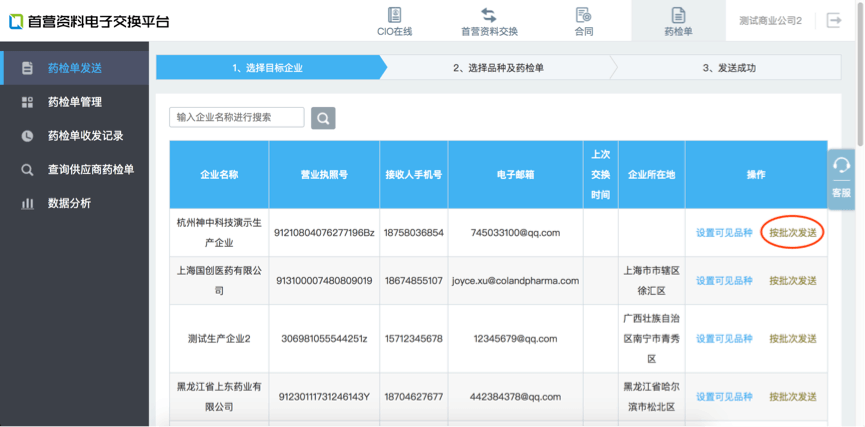
Task: Select the 药检单 document icon
Action: (x=678, y=15)
